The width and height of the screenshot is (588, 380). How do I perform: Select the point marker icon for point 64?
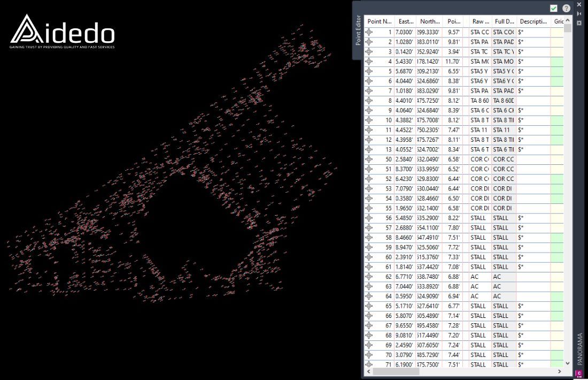click(x=369, y=297)
